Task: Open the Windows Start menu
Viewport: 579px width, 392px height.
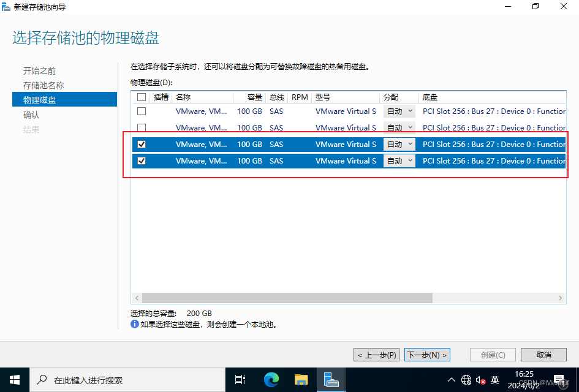Action: tap(15, 380)
